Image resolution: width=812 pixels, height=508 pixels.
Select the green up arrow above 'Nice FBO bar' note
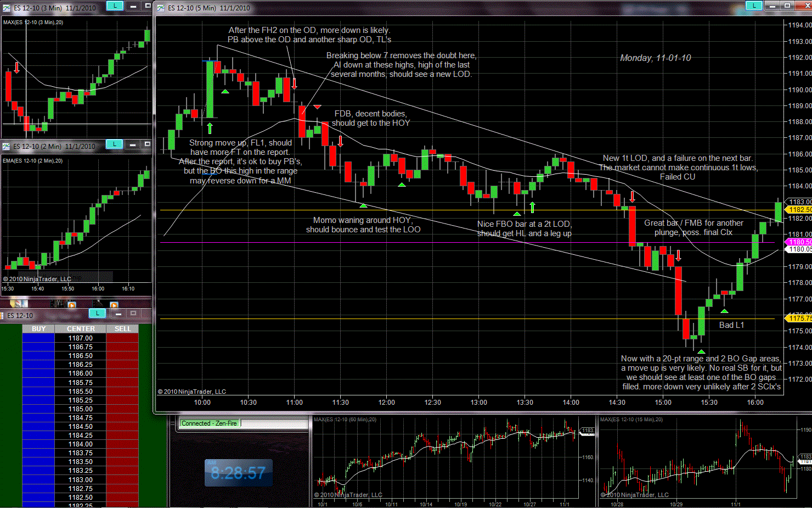[x=532, y=207]
